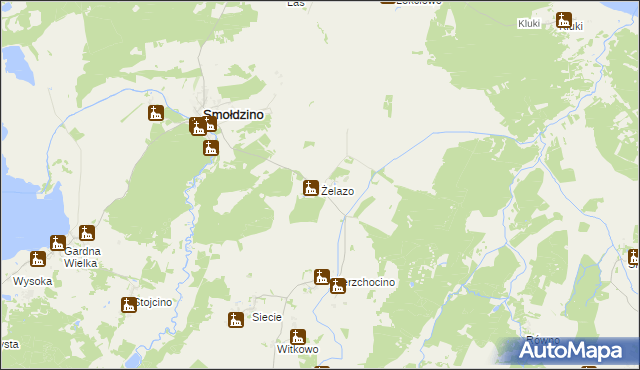Screen dimensions: 640x370
Task: Select the Równo village label
Action: click(x=543, y=339)
